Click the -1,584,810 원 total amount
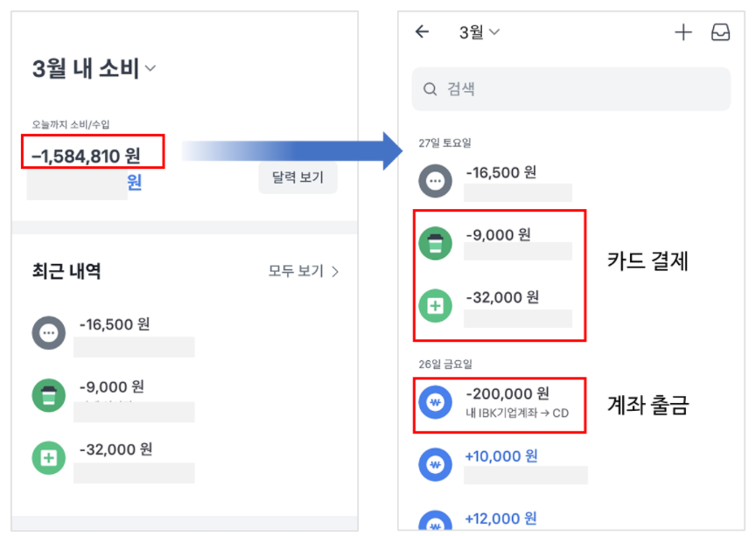The width and height of the screenshot is (756, 536). 86,157
